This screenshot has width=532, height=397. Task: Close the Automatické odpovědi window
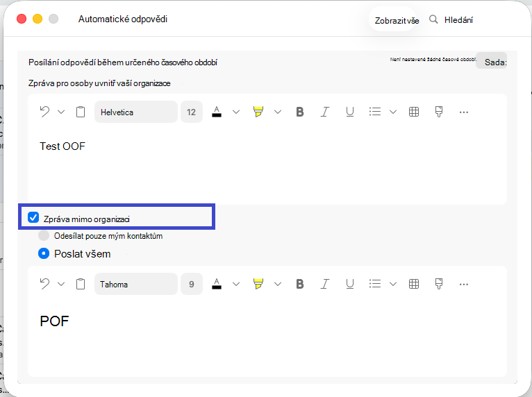(22, 19)
